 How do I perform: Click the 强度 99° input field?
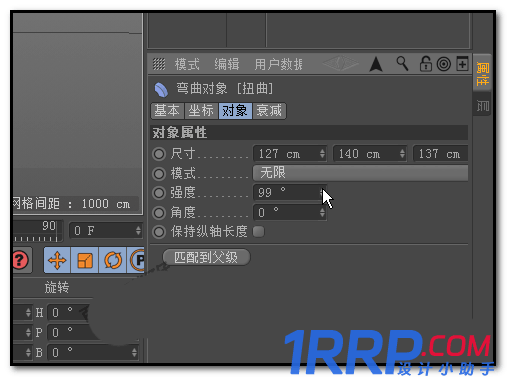tap(290, 193)
